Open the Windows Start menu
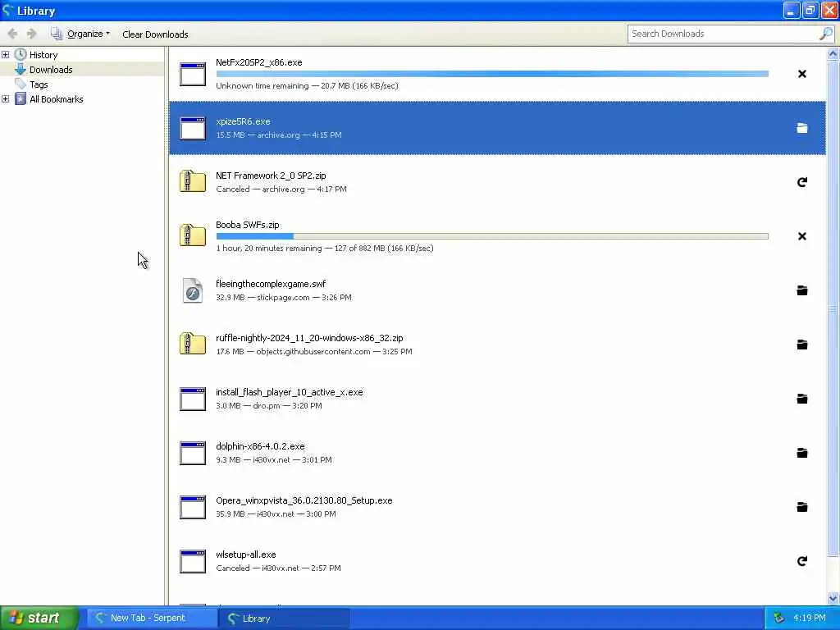Viewport: 840px width, 630px height. click(39, 618)
